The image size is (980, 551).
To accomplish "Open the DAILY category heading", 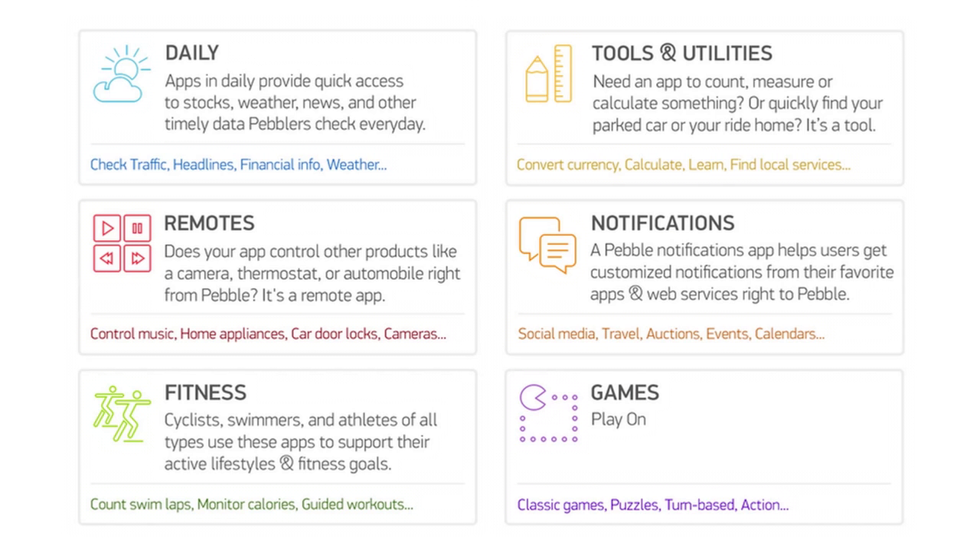I will 192,53.
